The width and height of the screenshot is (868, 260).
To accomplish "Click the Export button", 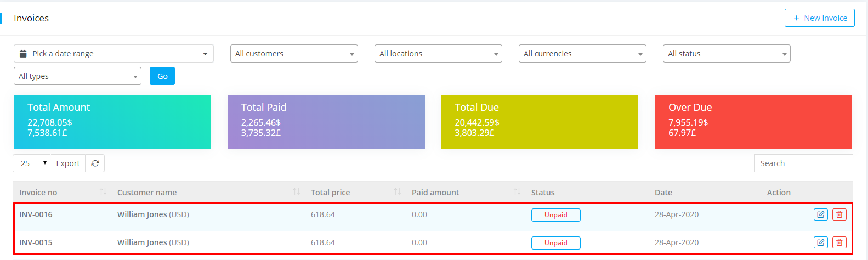I will (68, 163).
